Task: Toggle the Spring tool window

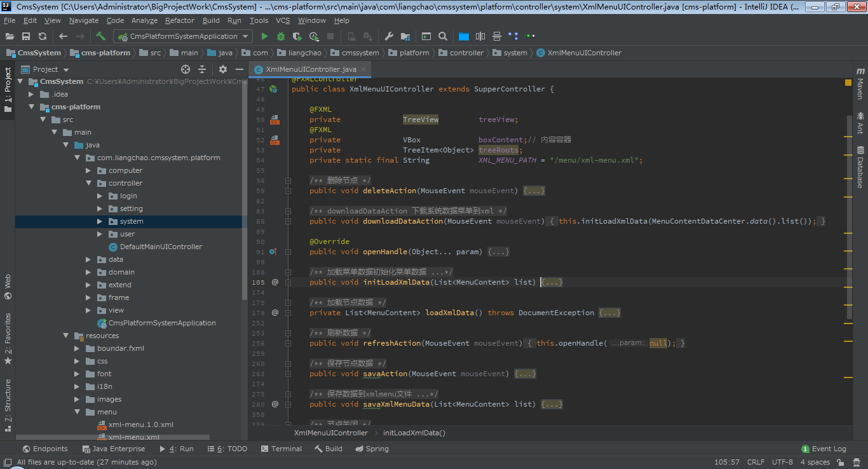Action: 372,449
